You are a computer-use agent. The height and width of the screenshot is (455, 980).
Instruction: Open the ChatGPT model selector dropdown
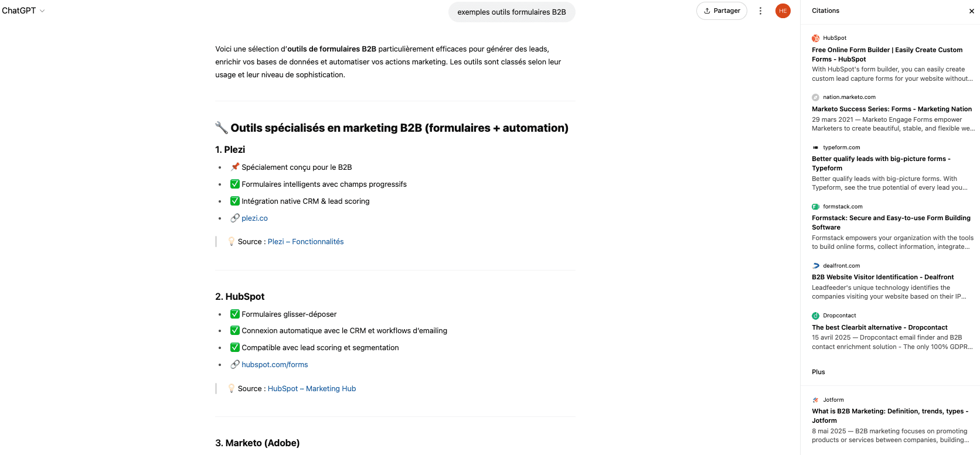click(x=23, y=11)
